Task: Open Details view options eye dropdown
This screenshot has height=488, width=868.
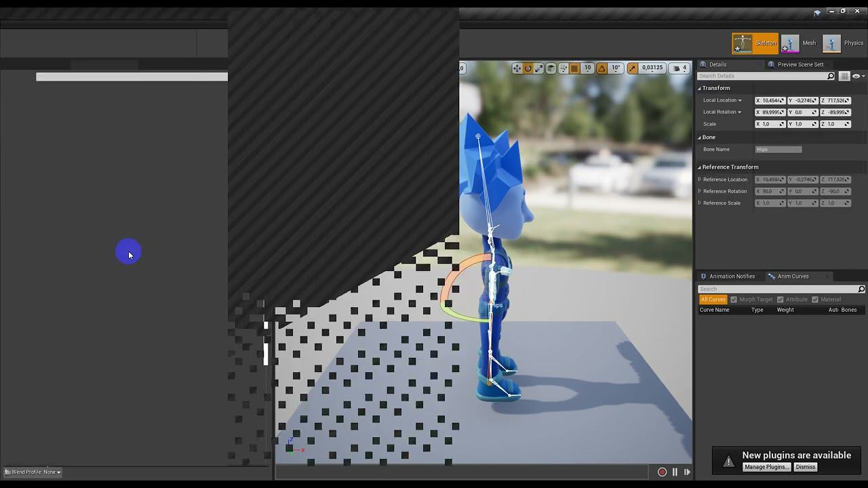Action: point(859,76)
